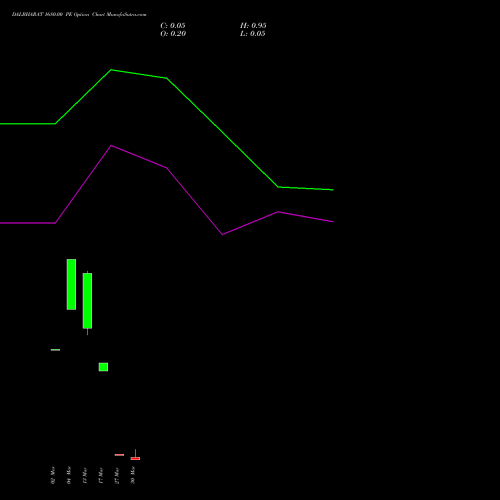Image resolution: width=500 pixels, height=500 pixels.
Task: Select the tallest green candlestick for 04 Mar
Action: tap(71, 284)
